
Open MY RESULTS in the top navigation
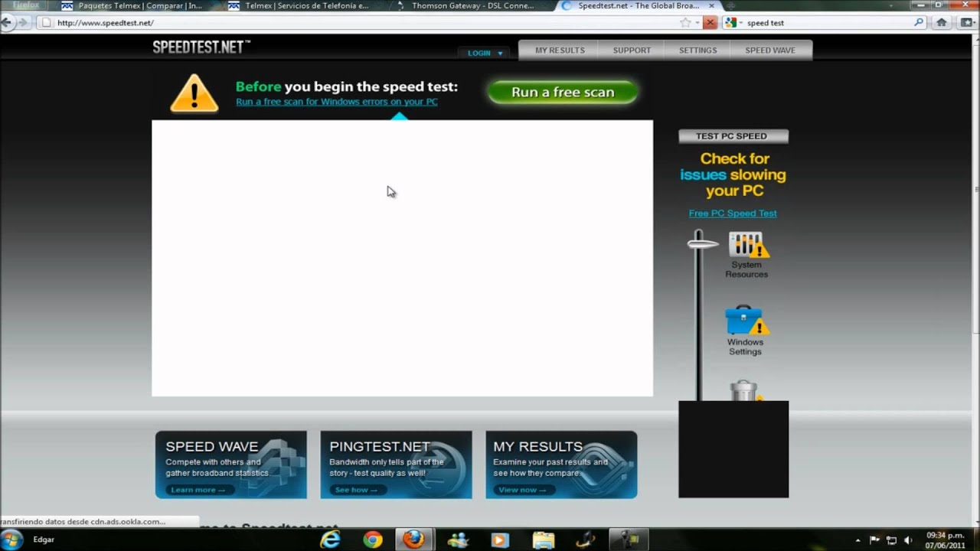pyautogui.click(x=560, y=51)
